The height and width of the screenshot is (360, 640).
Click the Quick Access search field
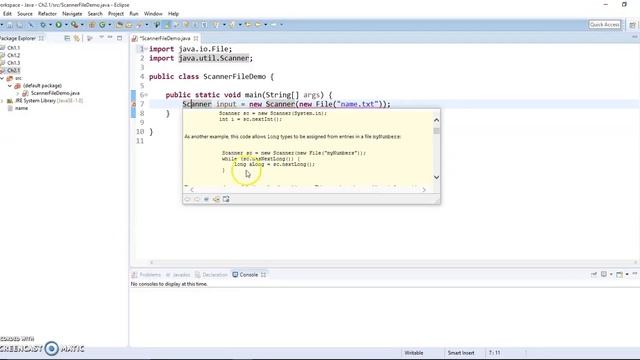pos(604,25)
